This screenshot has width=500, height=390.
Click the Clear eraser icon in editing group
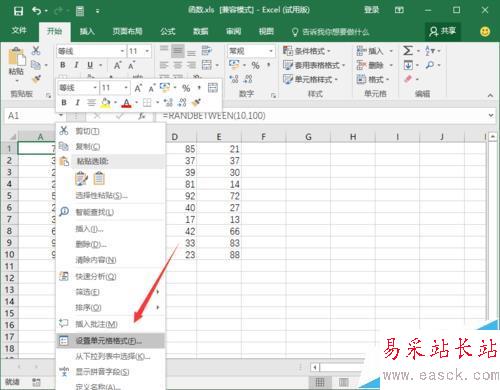click(408, 79)
